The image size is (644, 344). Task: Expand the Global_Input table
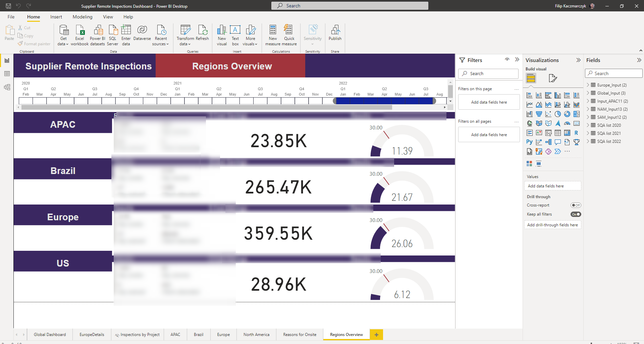click(588, 93)
